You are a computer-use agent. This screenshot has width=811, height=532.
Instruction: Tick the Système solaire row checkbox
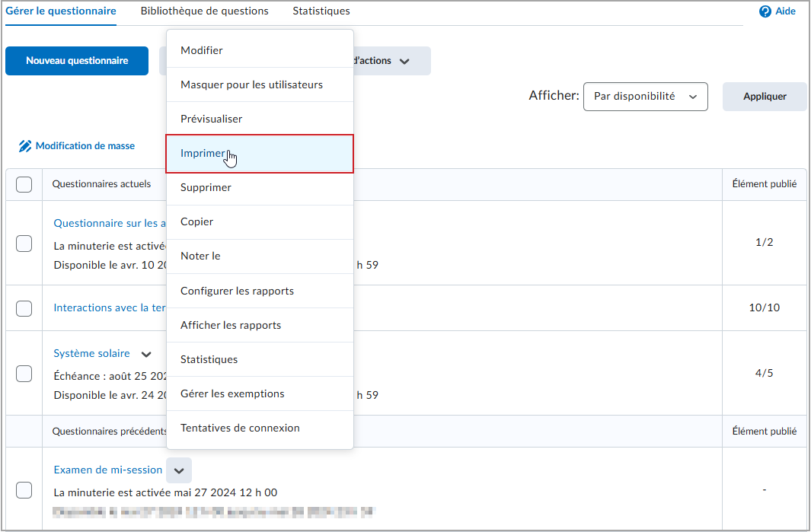point(24,374)
